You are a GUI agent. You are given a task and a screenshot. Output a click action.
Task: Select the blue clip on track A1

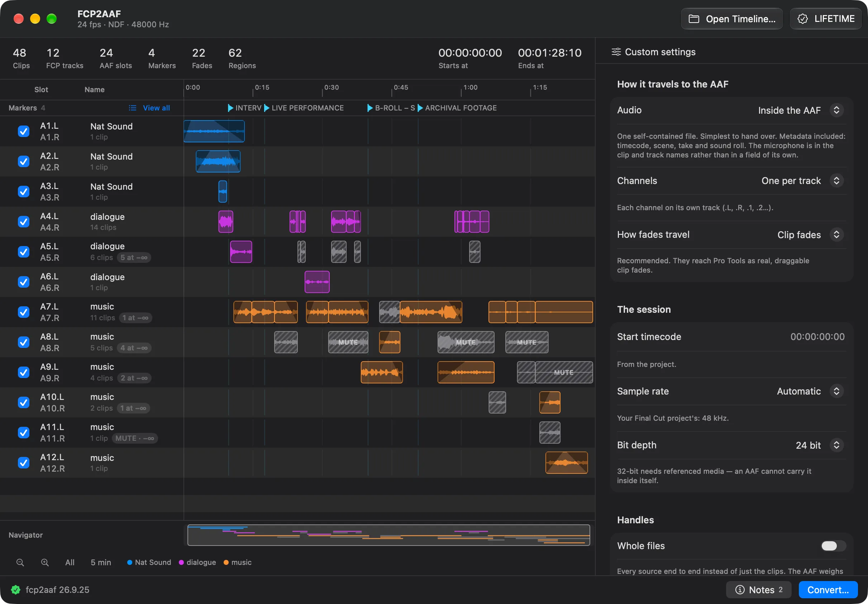click(214, 131)
